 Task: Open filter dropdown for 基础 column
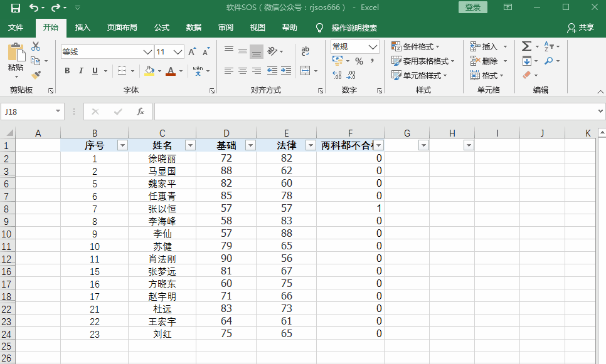point(251,145)
